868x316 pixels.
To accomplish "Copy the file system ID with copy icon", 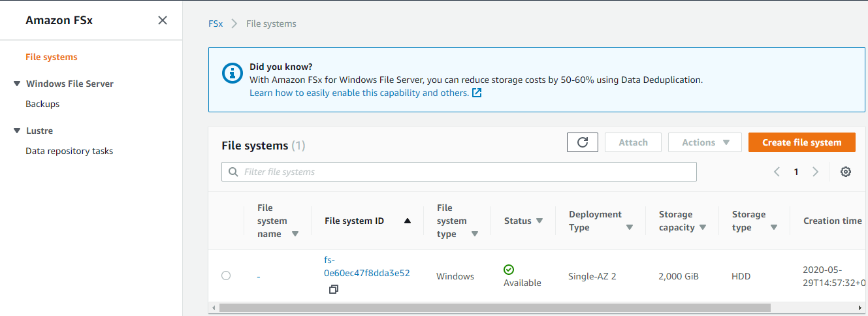I will point(334,289).
